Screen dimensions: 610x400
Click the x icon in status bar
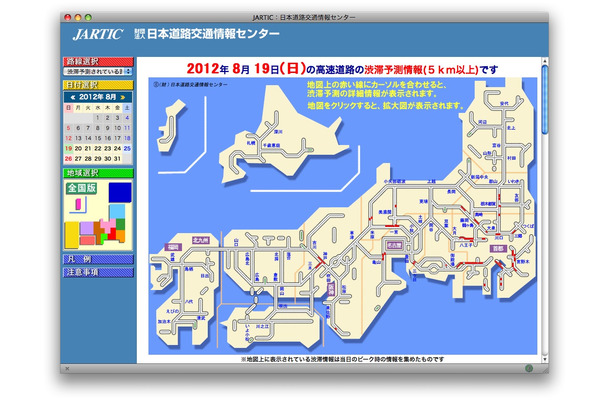(x=67, y=368)
